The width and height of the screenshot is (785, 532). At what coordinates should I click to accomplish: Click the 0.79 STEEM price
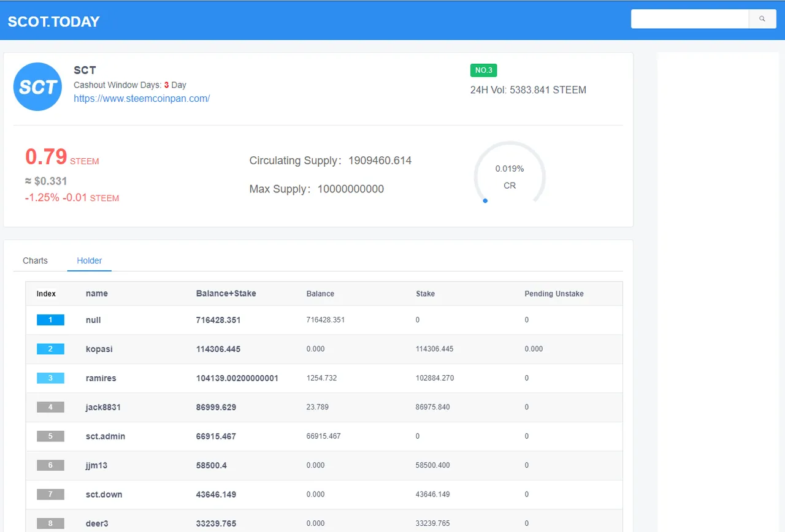pyautogui.click(x=62, y=157)
